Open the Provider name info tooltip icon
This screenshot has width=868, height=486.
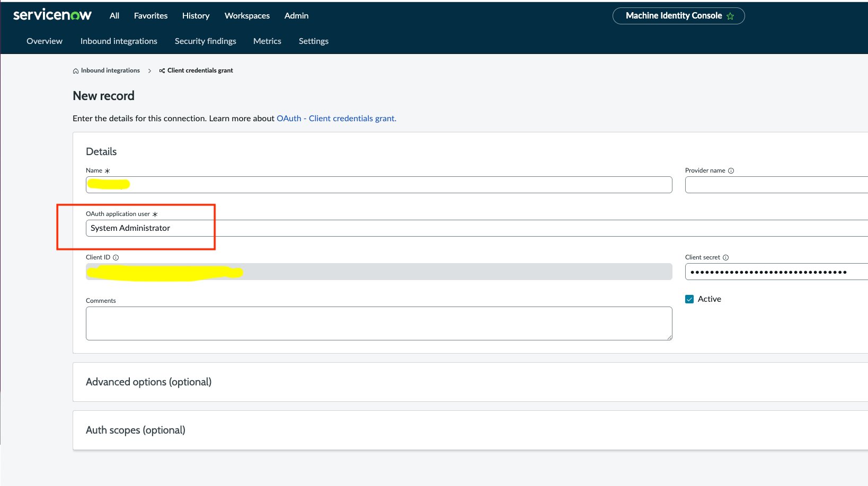(731, 170)
